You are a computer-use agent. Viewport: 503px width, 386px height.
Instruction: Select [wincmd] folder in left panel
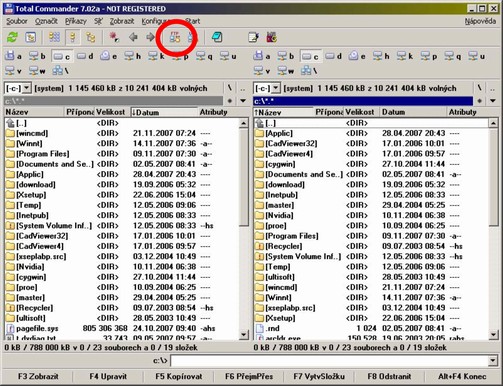pyautogui.click(x=121, y=133)
